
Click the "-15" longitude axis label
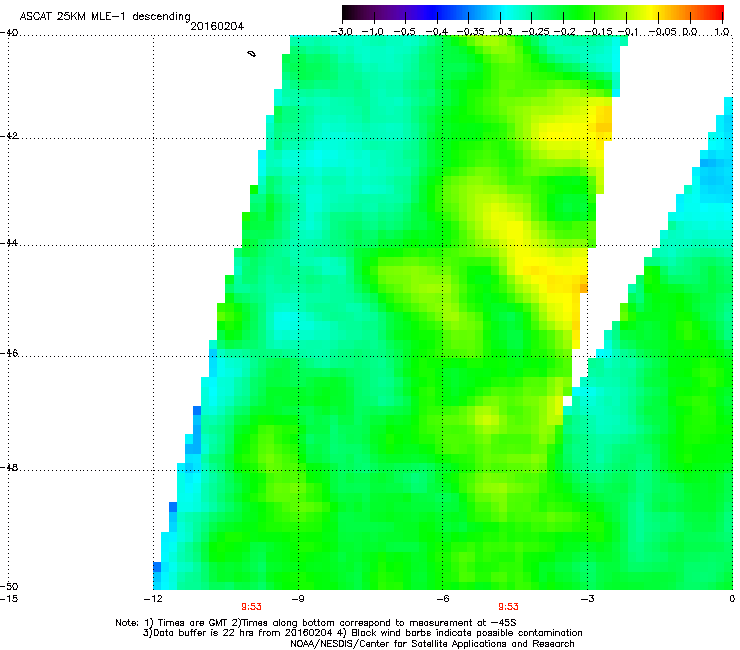click(9, 599)
